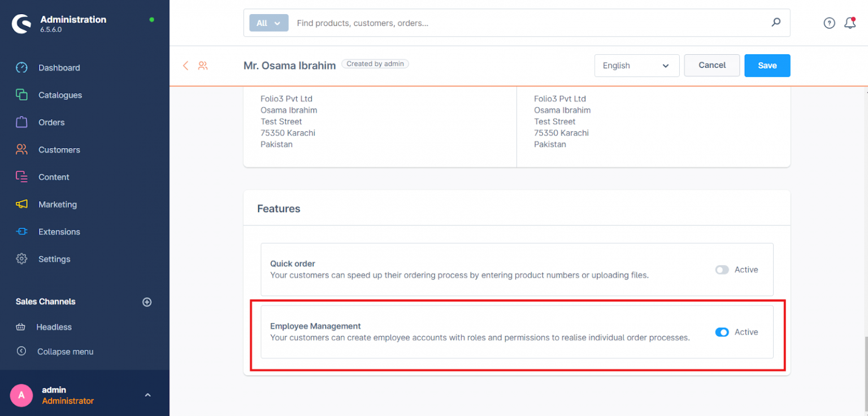Enable the Quick order feature
This screenshot has height=416, width=868.
point(722,270)
